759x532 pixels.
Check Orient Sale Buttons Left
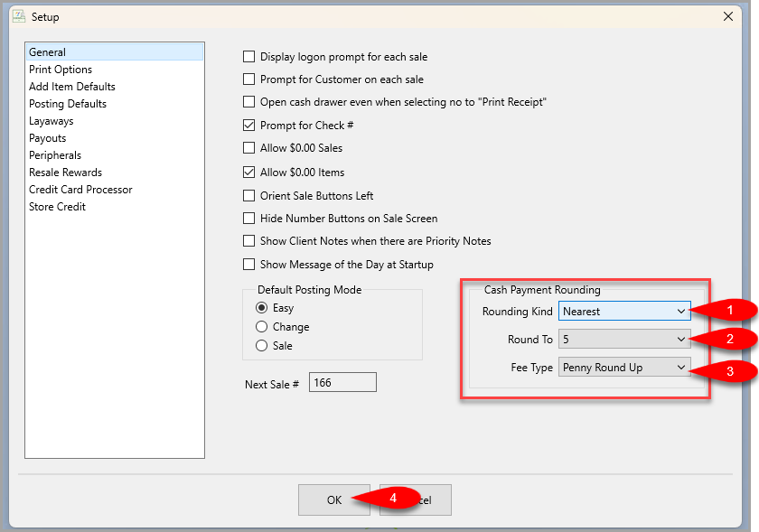[x=248, y=196]
